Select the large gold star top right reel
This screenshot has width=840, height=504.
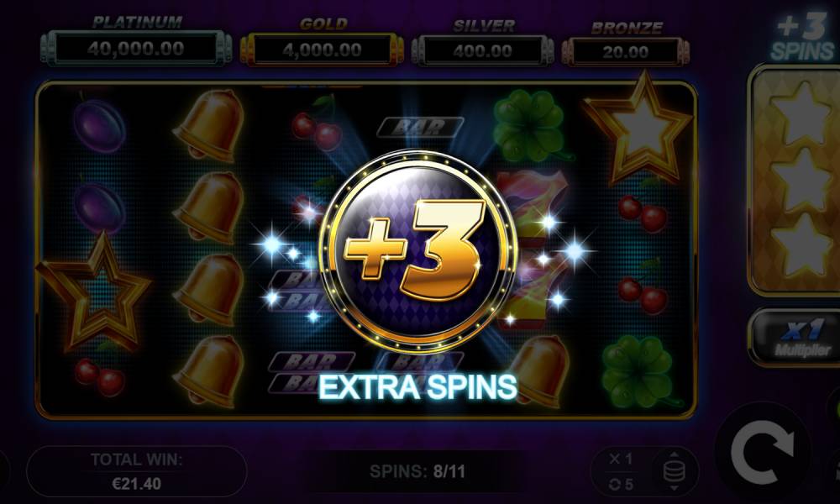pos(638,129)
